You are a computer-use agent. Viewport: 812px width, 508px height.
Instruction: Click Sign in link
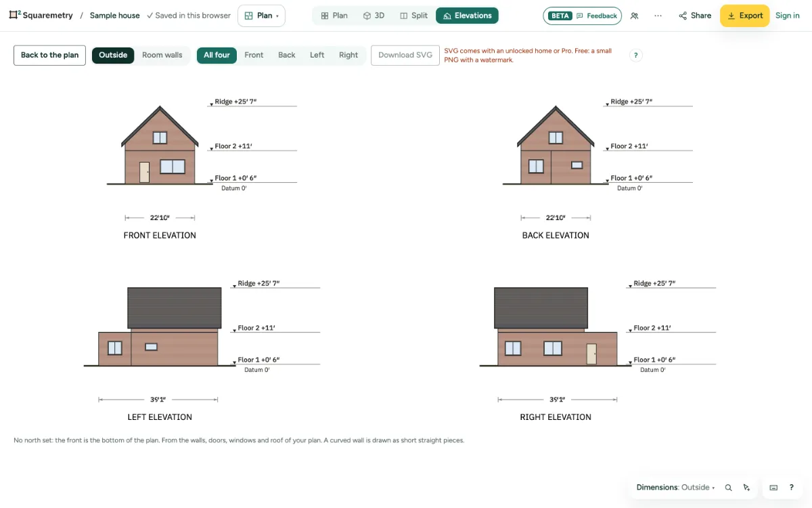tap(787, 16)
